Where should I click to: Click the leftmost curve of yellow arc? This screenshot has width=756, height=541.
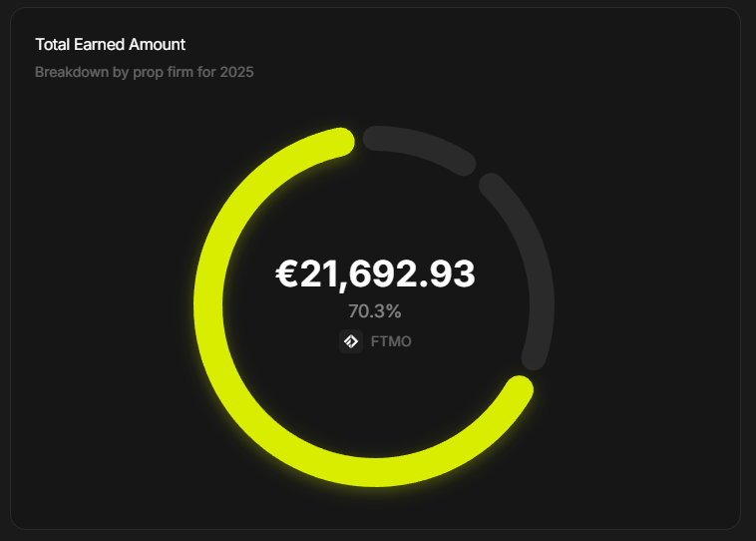click(x=208, y=305)
